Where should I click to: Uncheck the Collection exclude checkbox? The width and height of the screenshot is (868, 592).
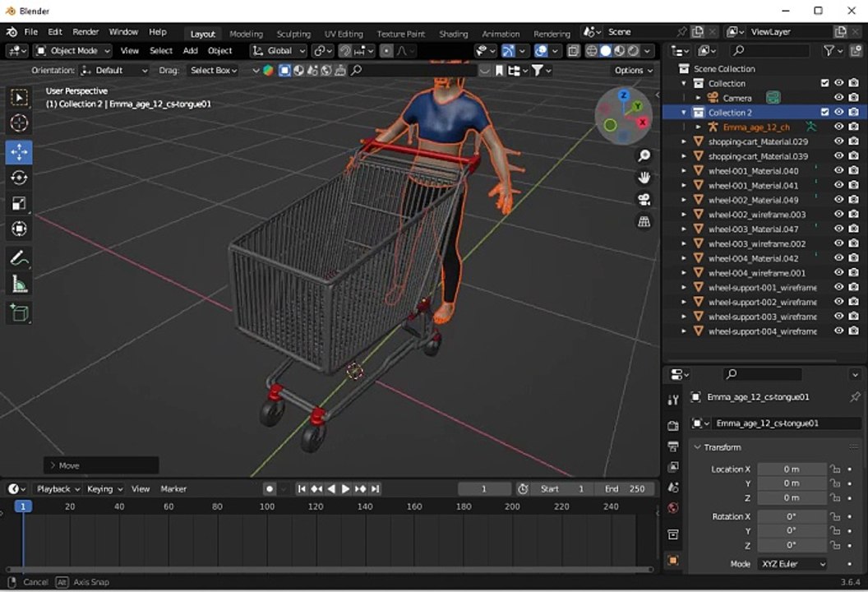point(824,83)
